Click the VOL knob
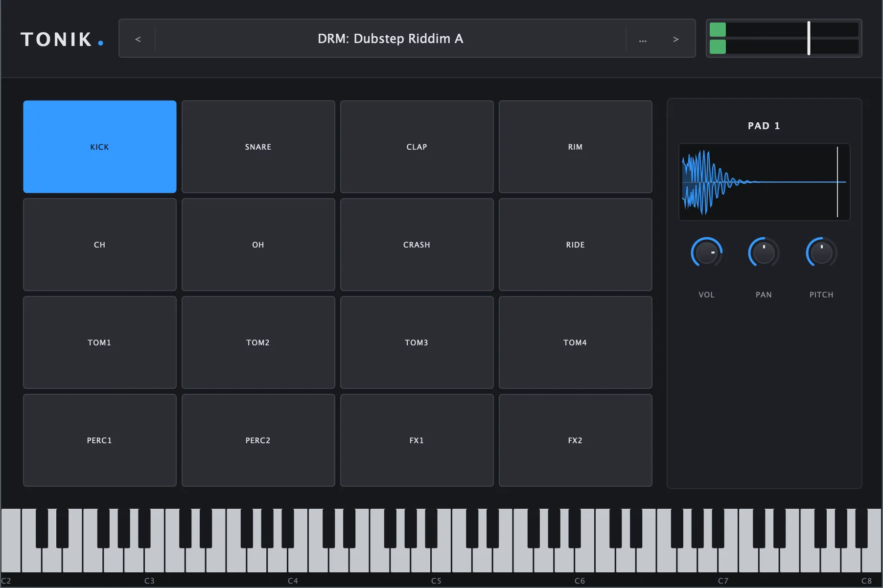883x588 pixels. tap(706, 252)
